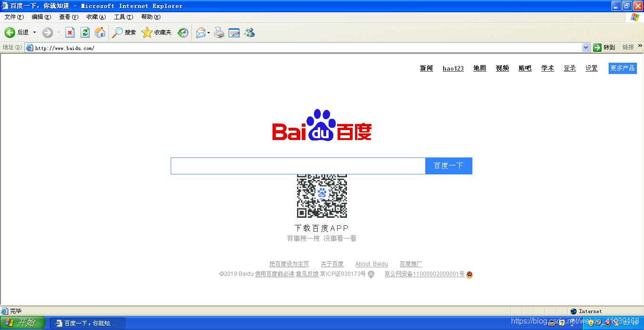Click the 完毕 status bar text
Screen dimensions: 644x330
(16, 311)
